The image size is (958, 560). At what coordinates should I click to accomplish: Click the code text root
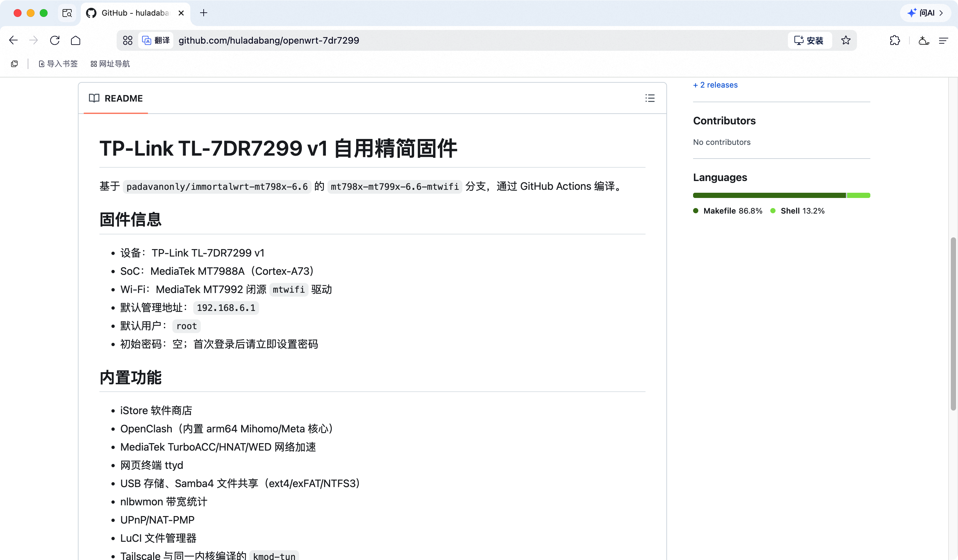tap(186, 326)
